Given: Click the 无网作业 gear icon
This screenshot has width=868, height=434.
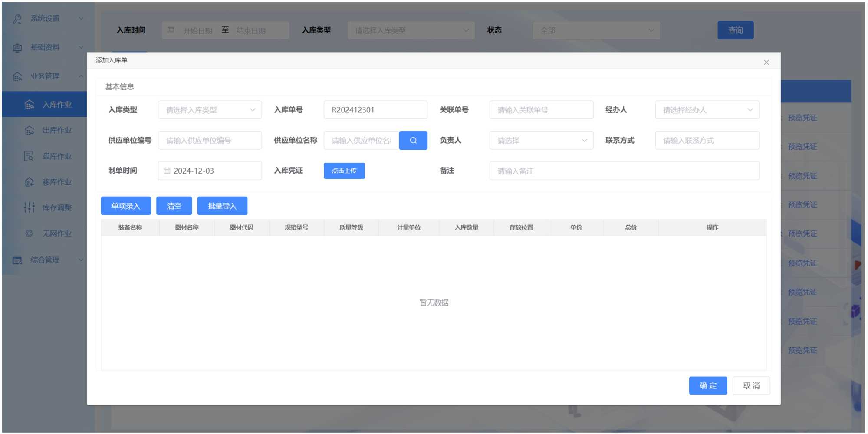Looking at the screenshot, I should click(x=29, y=233).
